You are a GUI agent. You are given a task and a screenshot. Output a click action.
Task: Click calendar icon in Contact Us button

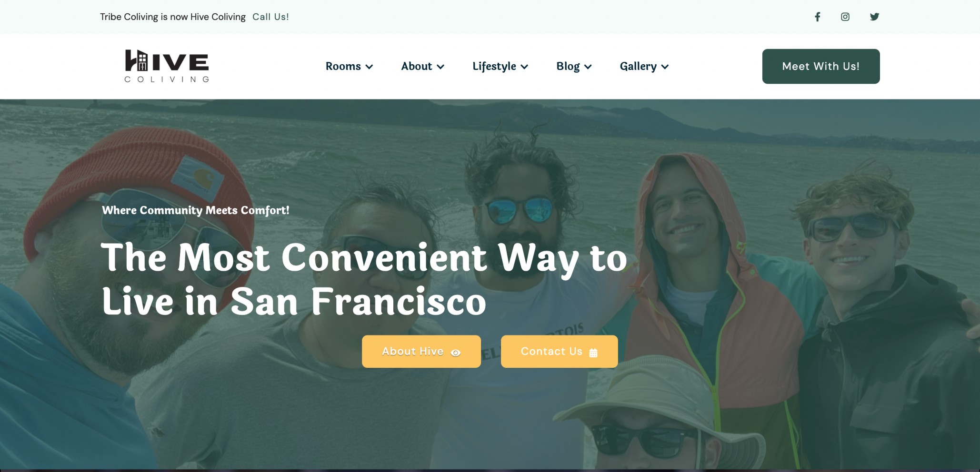(x=593, y=353)
